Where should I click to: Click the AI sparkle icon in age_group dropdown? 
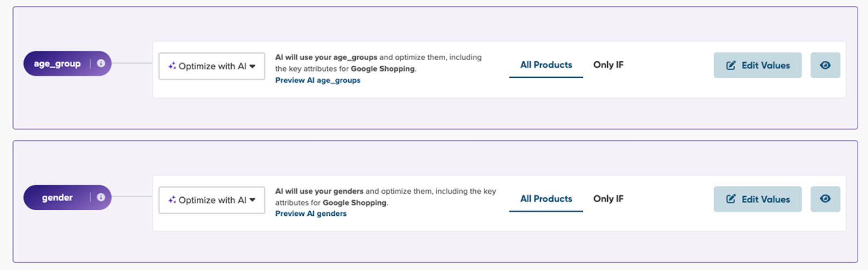pyautogui.click(x=172, y=66)
